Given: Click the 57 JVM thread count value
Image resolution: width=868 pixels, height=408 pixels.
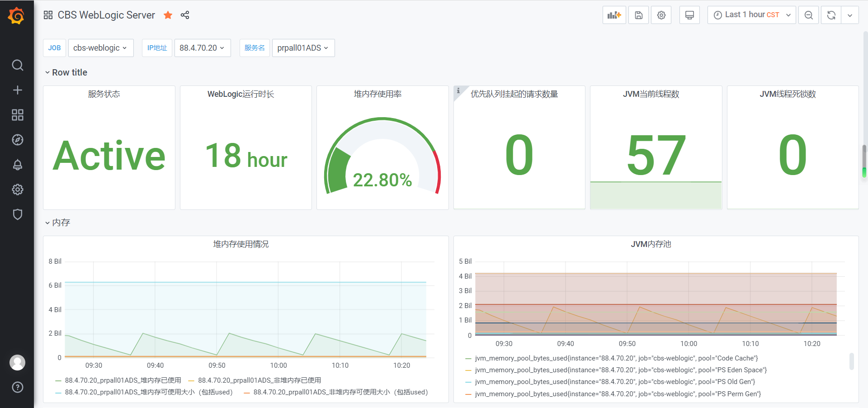Looking at the screenshot, I should 656,156.
